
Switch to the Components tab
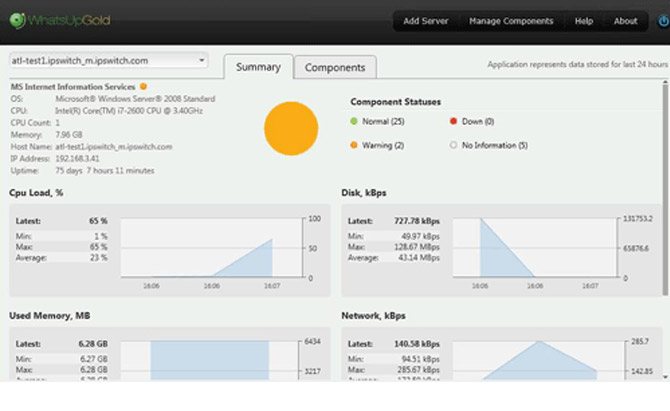(x=335, y=68)
